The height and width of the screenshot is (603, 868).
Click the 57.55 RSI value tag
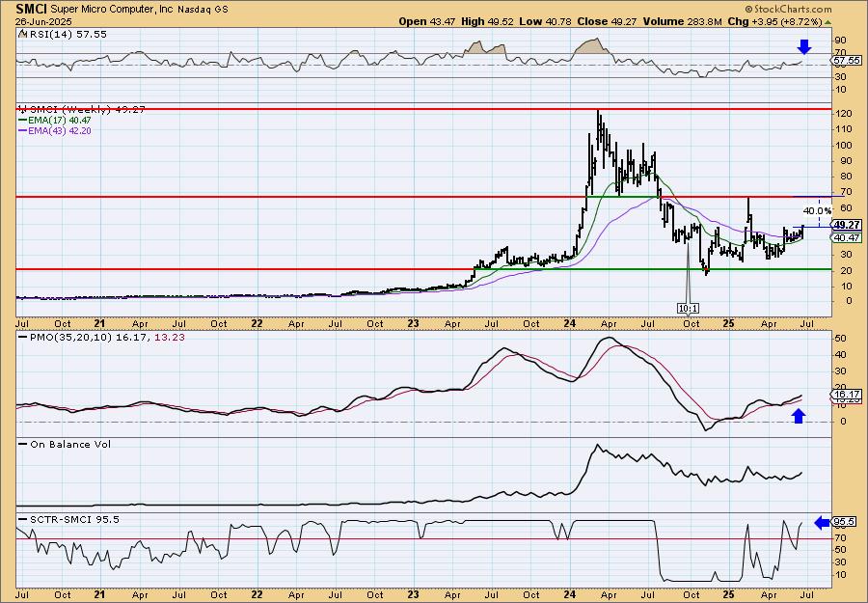pyautogui.click(x=847, y=60)
